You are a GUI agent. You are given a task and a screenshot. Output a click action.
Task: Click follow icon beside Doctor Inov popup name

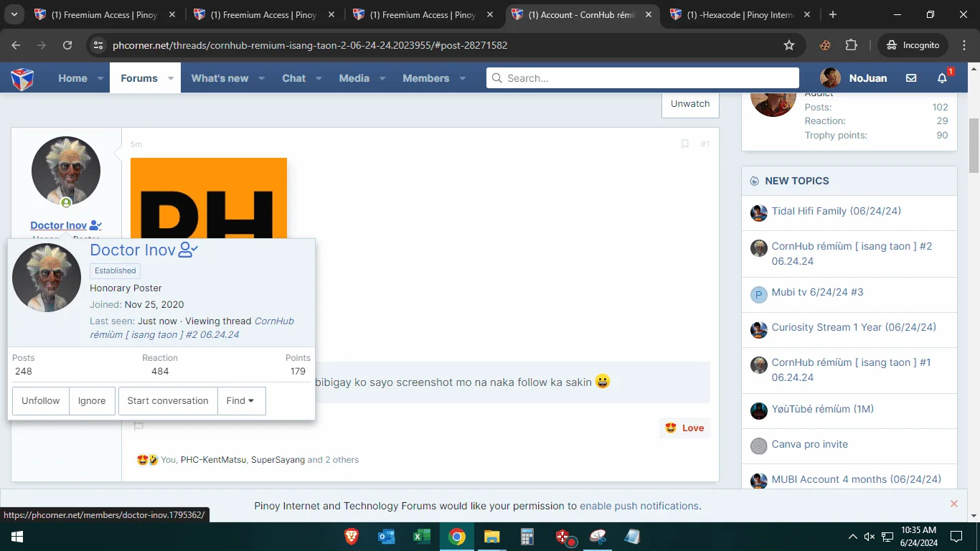[x=189, y=250]
